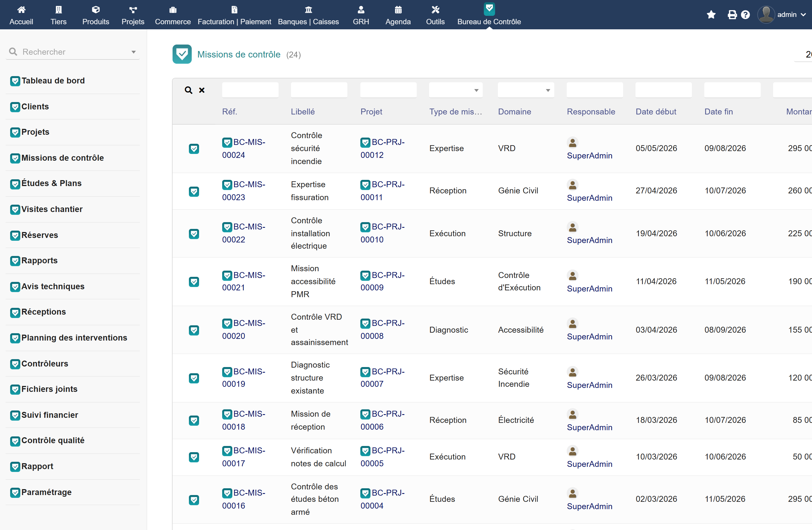Image resolution: width=812 pixels, height=530 pixels.
Task: Click the list search magnifier icon
Action: pyautogui.click(x=189, y=90)
